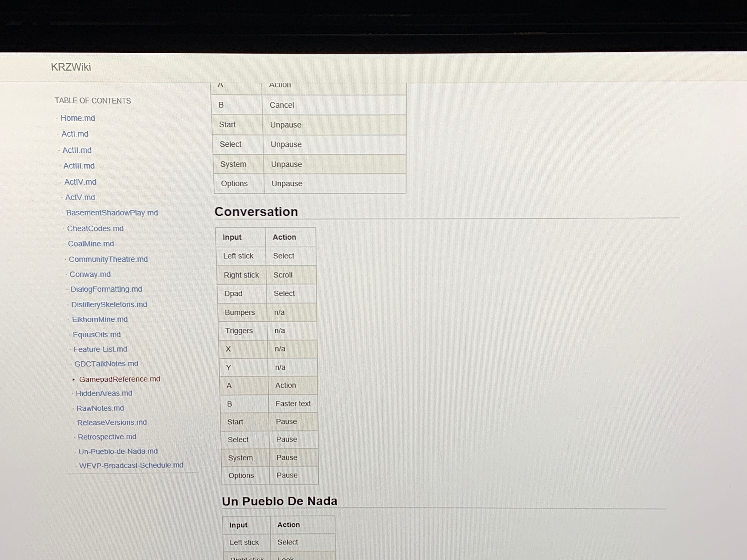747x560 pixels.
Task: Collapse the GamepadReference.md arrow marker
Action: (x=74, y=379)
